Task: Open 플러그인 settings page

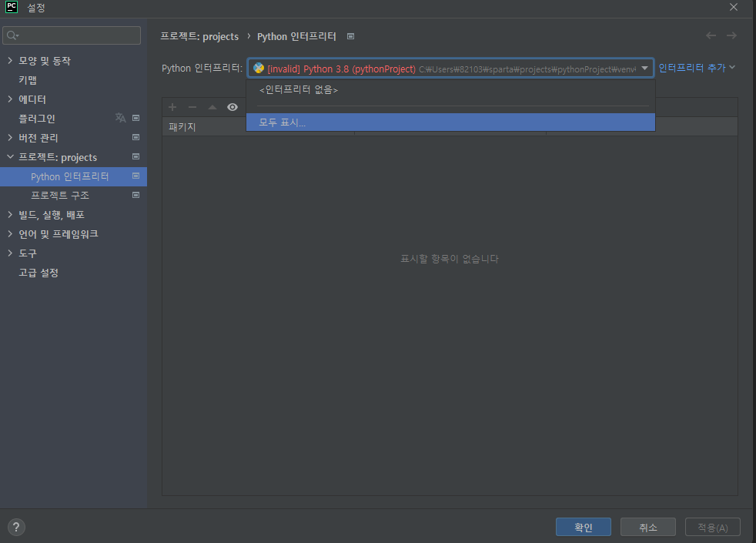Action: [37, 118]
